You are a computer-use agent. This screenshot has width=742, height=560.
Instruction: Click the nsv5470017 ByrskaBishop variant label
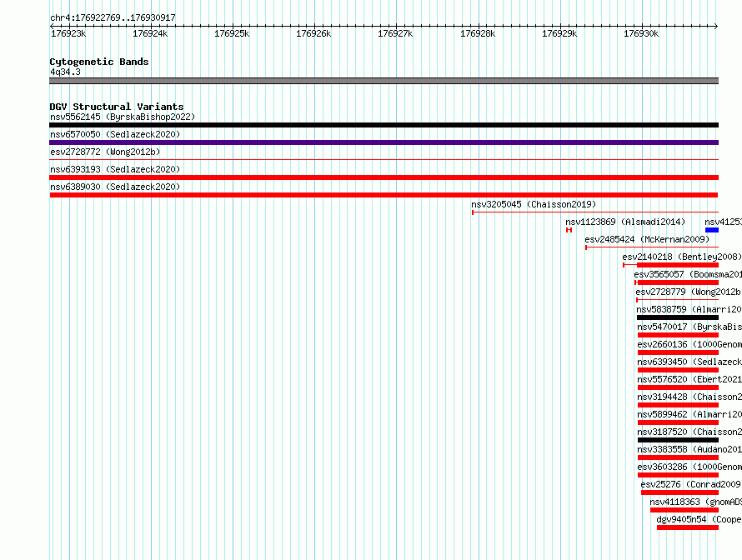pos(689,327)
